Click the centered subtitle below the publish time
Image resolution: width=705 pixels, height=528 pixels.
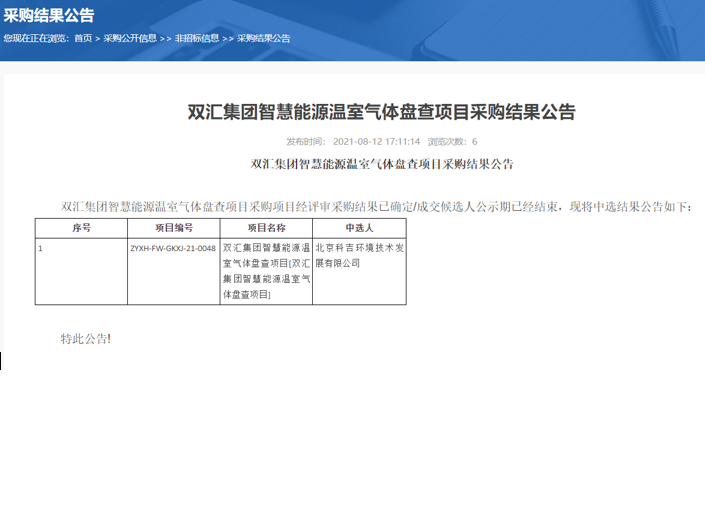click(x=381, y=164)
